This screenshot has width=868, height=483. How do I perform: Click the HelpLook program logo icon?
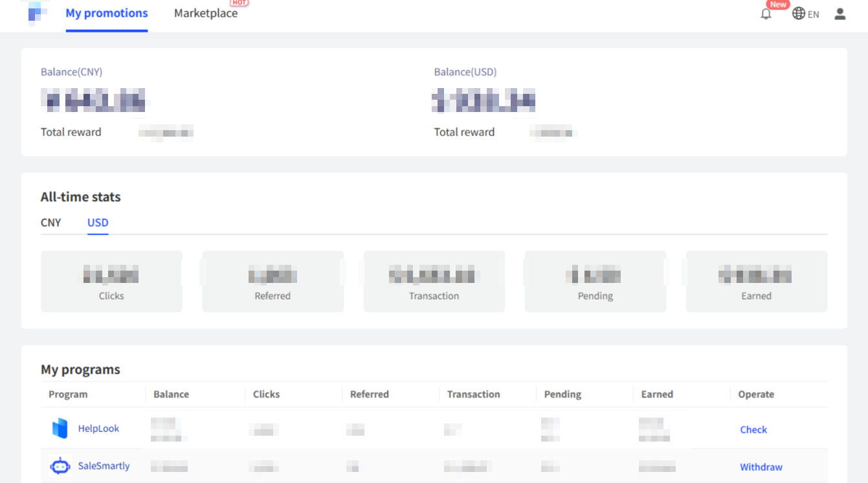pyautogui.click(x=60, y=429)
